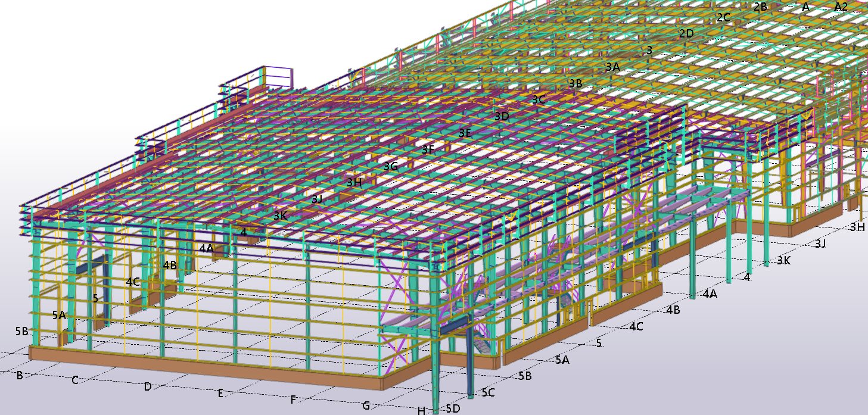
Task: Click grid label D along front edge
Action: pyautogui.click(x=148, y=387)
